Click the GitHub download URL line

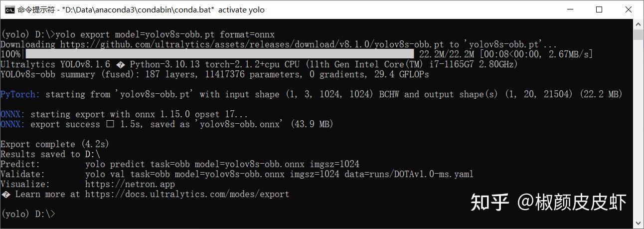tap(279, 44)
